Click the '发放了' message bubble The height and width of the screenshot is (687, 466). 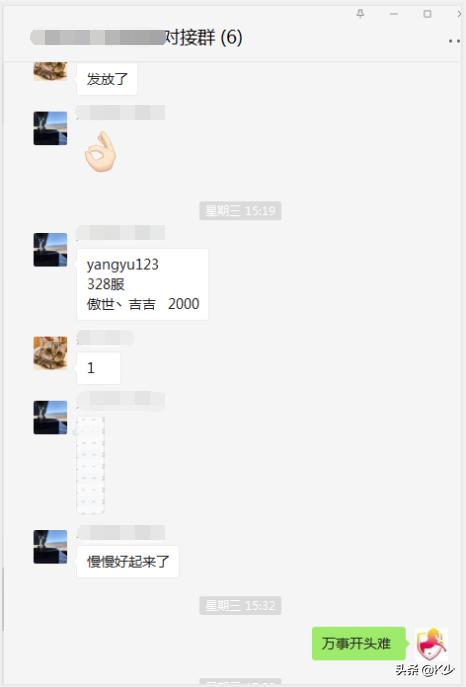tap(107, 79)
